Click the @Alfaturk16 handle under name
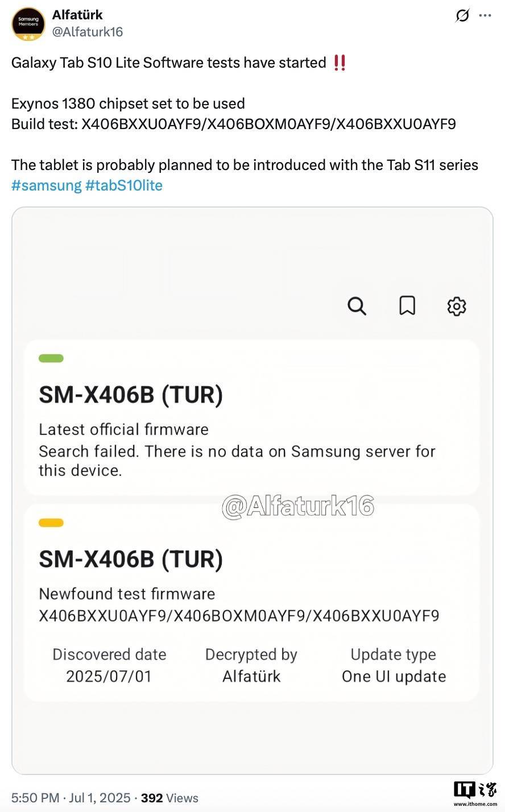This screenshot has height=812, width=505. (x=88, y=32)
